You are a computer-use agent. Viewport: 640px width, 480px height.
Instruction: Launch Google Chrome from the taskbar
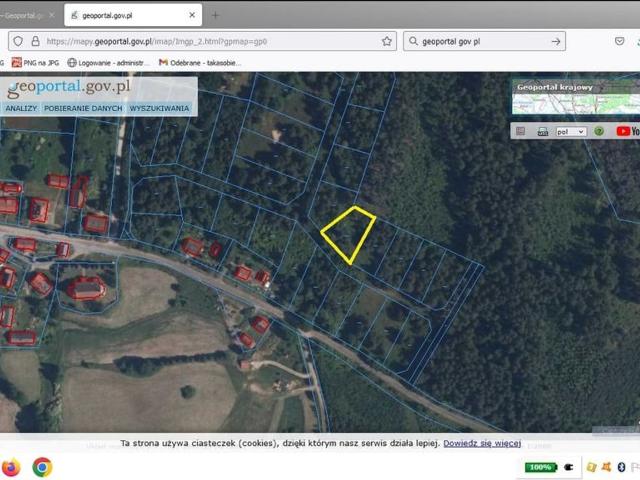(x=42, y=466)
